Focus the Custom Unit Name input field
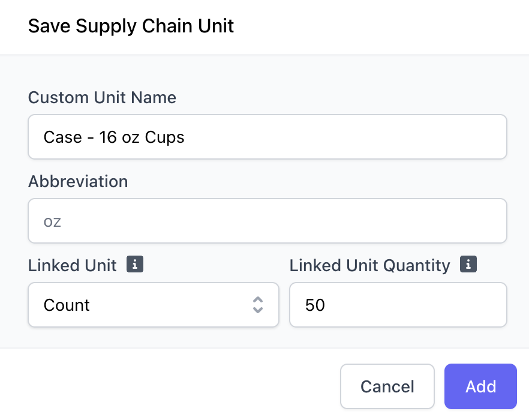 267,137
